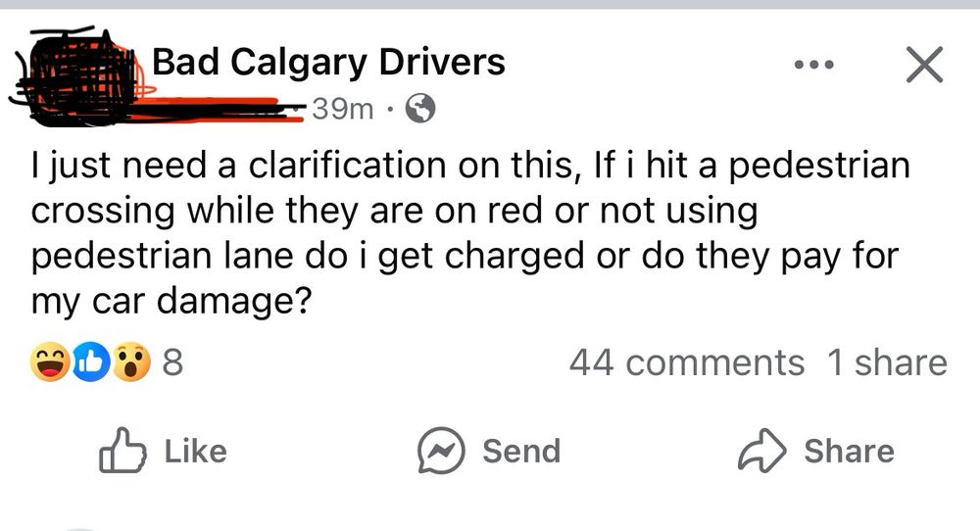980x531 pixels.
Task: Click the reaction count number 8
Action: (173, 362)
